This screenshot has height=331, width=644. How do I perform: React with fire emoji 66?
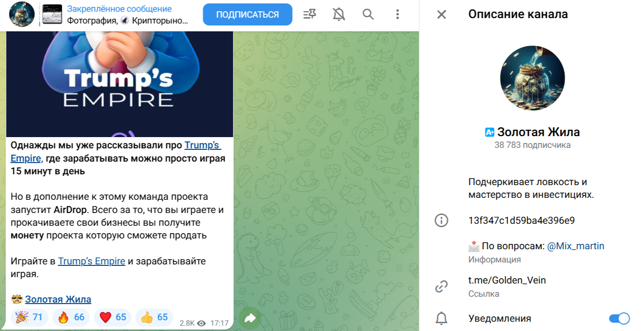click(x=71, y=317)
